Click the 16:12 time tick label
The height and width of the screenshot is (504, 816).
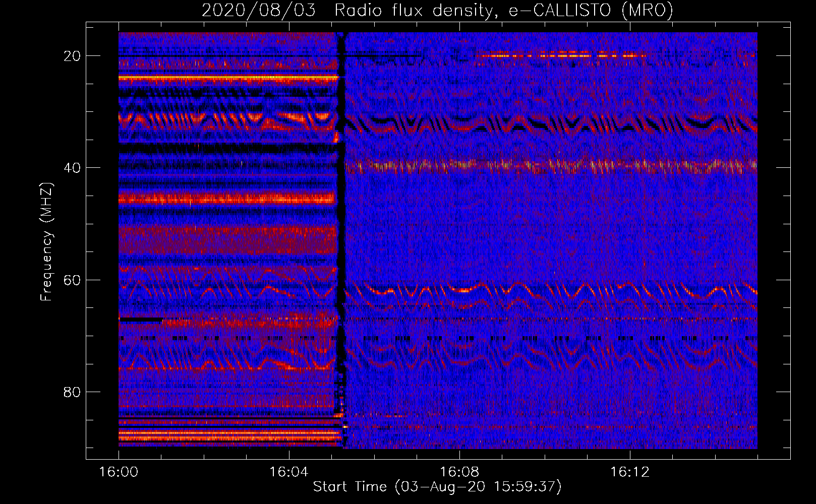[x=630, y=472]
